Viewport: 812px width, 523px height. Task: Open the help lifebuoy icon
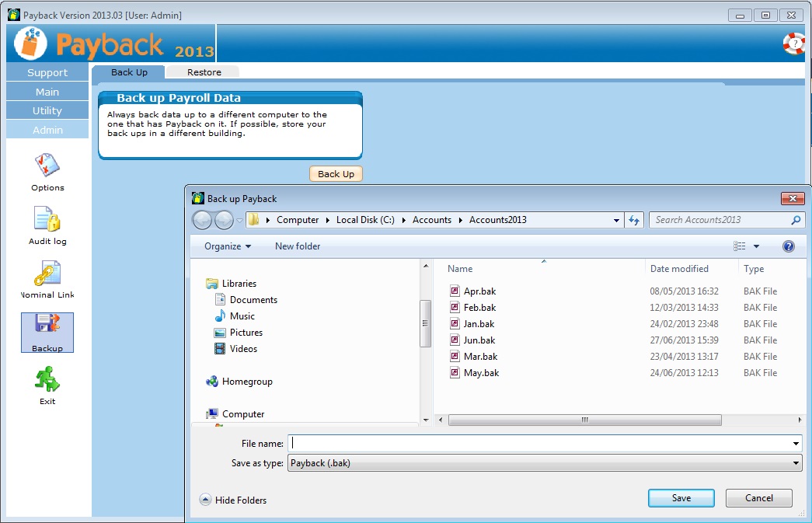click(793, 44)
